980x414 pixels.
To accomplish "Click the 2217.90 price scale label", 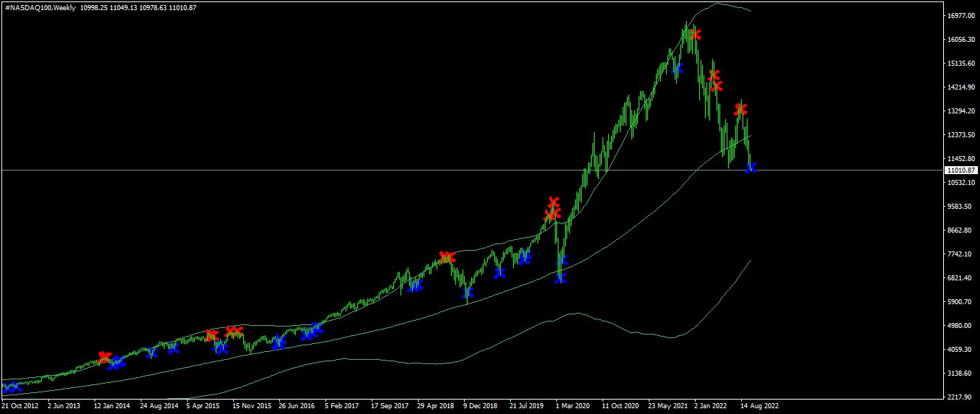I will tap(962, 397).
